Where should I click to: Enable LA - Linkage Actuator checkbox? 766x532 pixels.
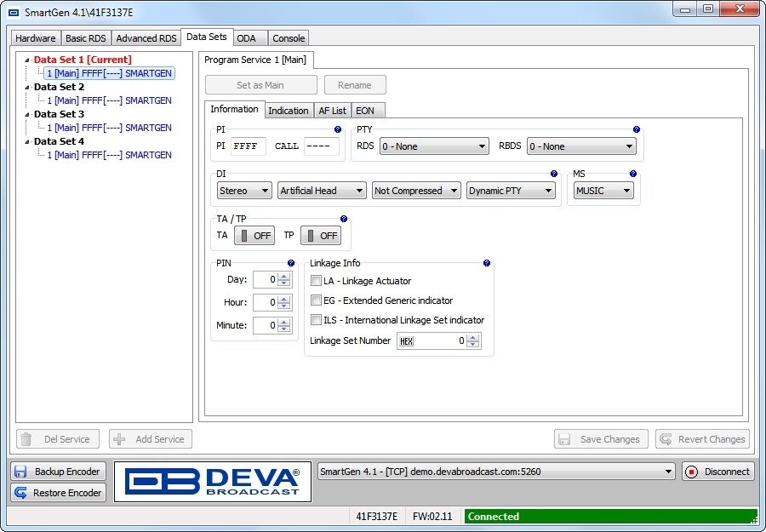(316, 281)
